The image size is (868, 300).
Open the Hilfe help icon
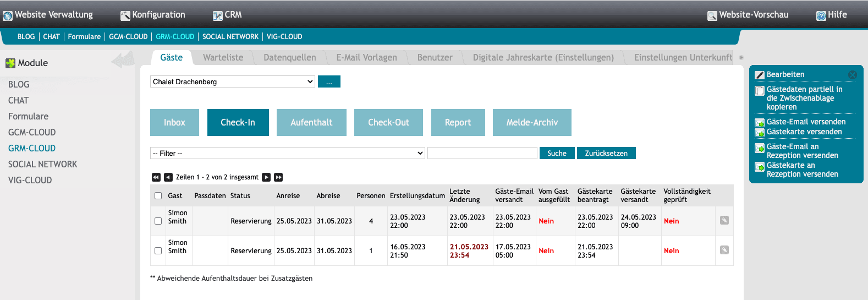[x=821, y=15]
